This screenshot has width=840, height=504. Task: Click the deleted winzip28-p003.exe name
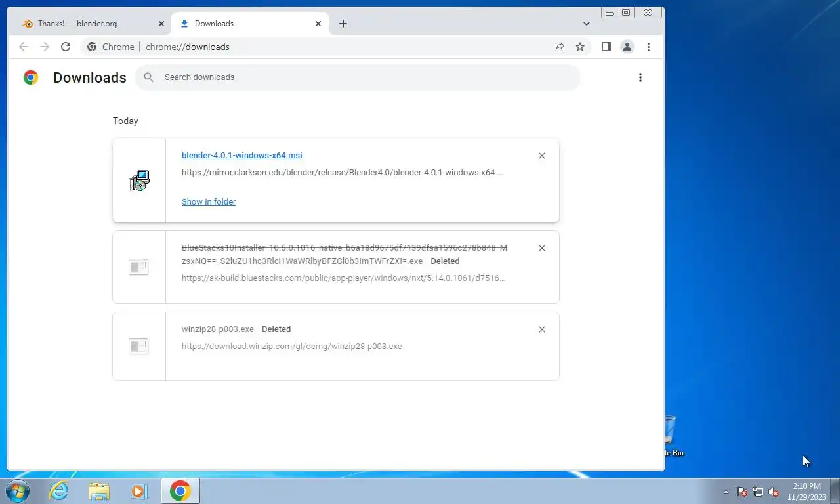coord(218,329)
